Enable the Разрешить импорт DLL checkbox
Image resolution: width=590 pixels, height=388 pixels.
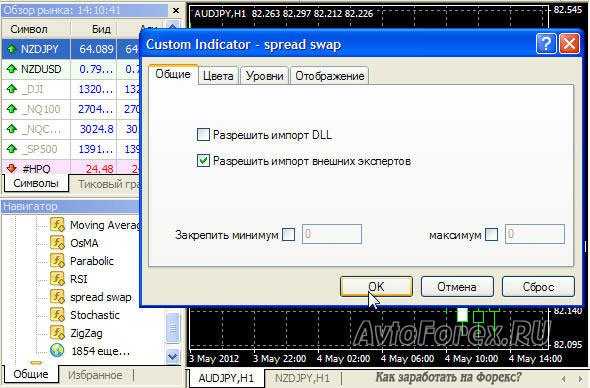tap(203, 134)
